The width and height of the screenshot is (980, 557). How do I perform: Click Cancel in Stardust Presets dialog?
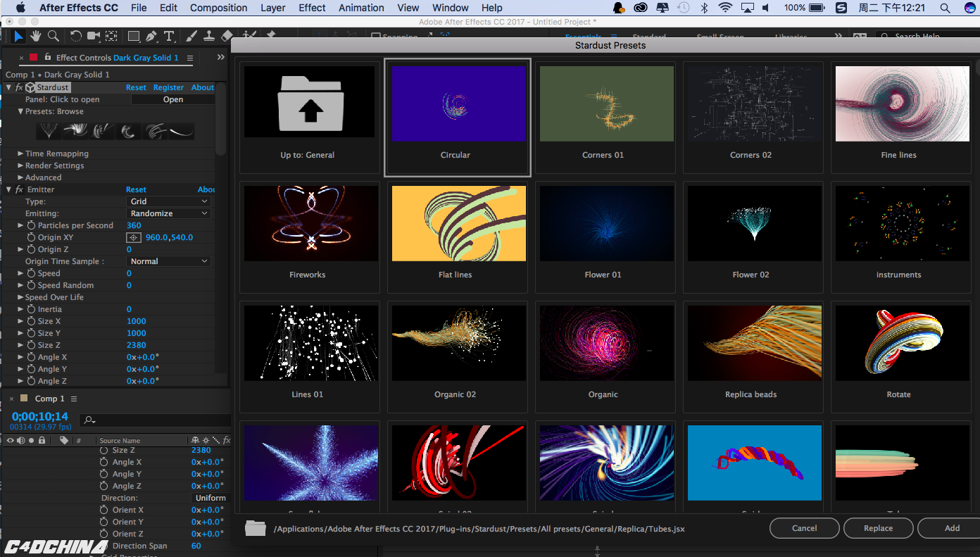(804, 528)
